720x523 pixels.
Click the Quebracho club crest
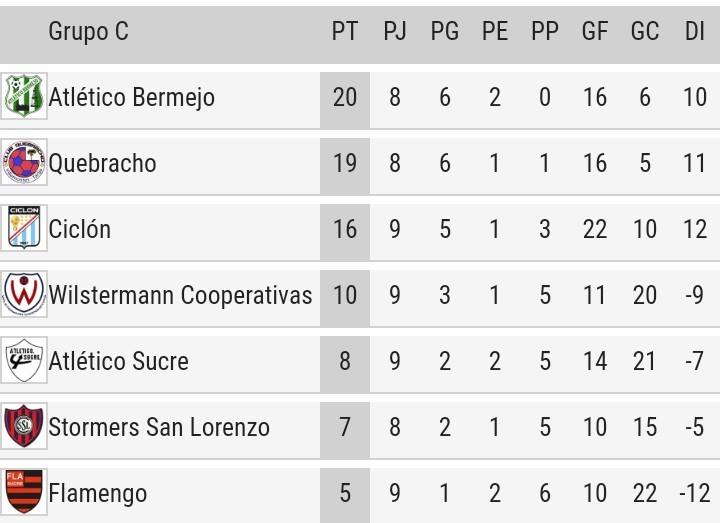(x=24, y=162)
